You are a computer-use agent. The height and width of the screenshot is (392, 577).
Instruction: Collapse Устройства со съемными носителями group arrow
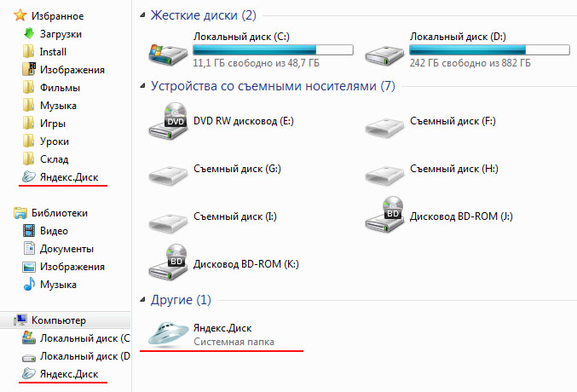[143, 86]
